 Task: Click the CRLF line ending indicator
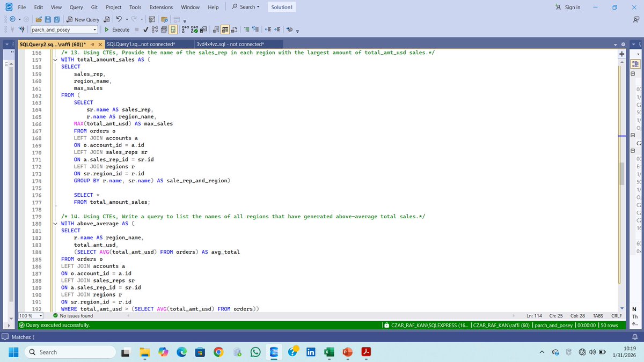[x=616, y=316]
